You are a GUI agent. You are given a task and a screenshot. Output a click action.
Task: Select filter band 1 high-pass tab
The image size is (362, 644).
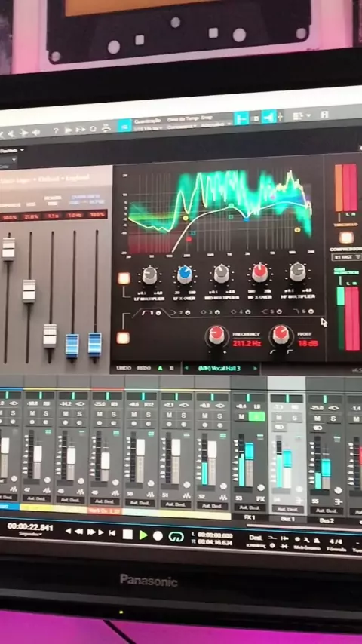146,314
